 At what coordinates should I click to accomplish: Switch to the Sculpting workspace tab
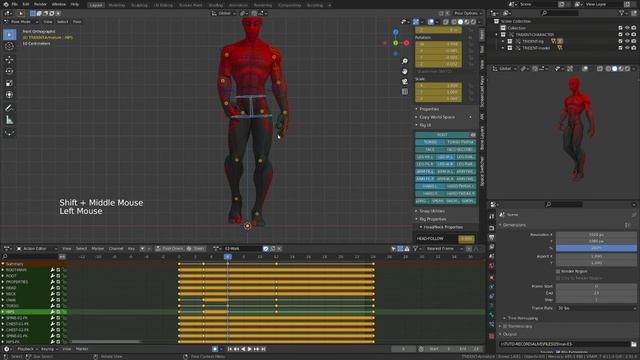coord(139,5)
